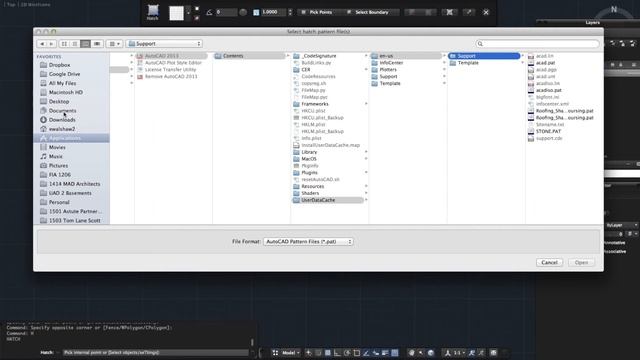Go forward with the right navigation arrow
The height and width of the screenshot is (360, 640).
point(51,44)
